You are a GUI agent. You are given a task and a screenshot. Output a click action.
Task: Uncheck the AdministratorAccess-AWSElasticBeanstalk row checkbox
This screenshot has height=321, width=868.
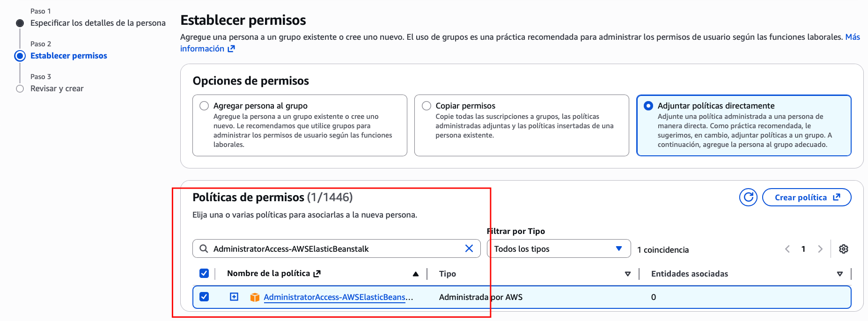click(204, 297)
